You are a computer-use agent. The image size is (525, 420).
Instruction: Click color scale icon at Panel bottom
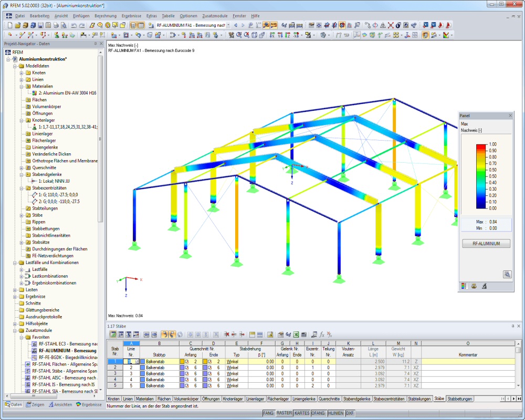pos(464,286)
